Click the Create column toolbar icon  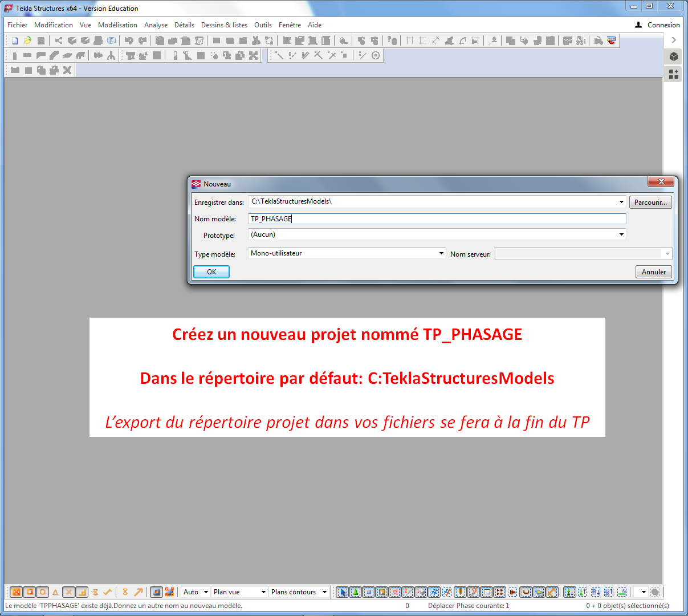pos(15,55)
